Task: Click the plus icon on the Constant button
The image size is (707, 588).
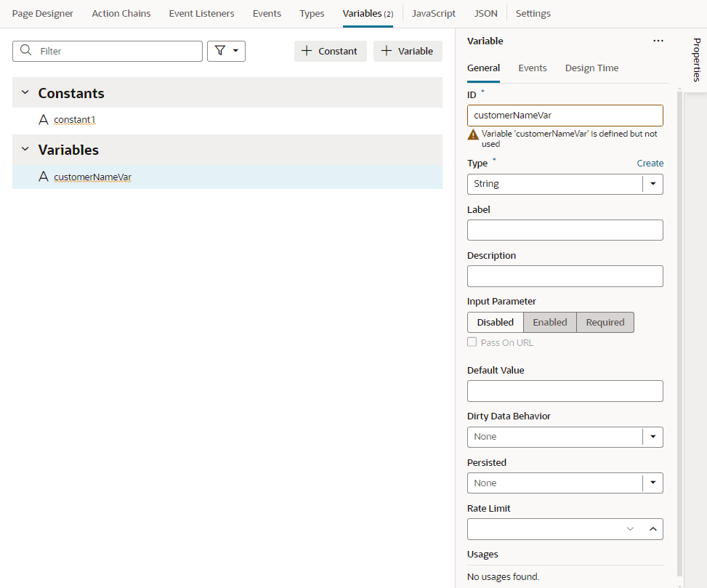Action: pos(309,51)
